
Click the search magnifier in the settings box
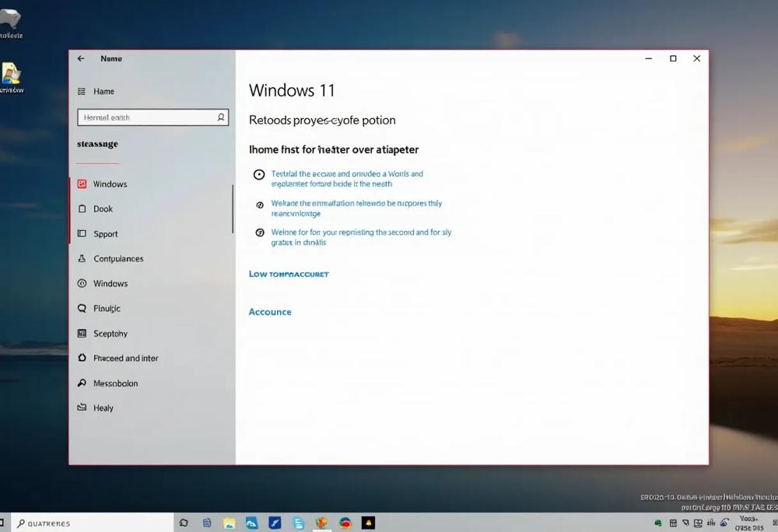(x=221, y=117)
